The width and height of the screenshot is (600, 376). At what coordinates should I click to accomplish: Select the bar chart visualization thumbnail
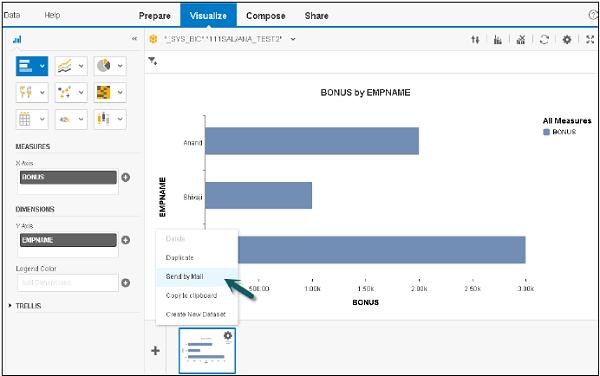[x=207, y=350]
